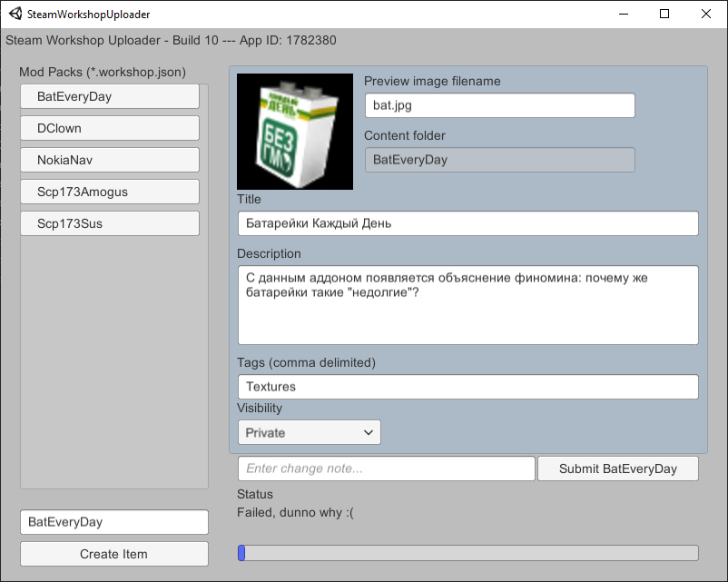Select the NokiaNav mod pack

pyautogui.click(x=110, y=160)
